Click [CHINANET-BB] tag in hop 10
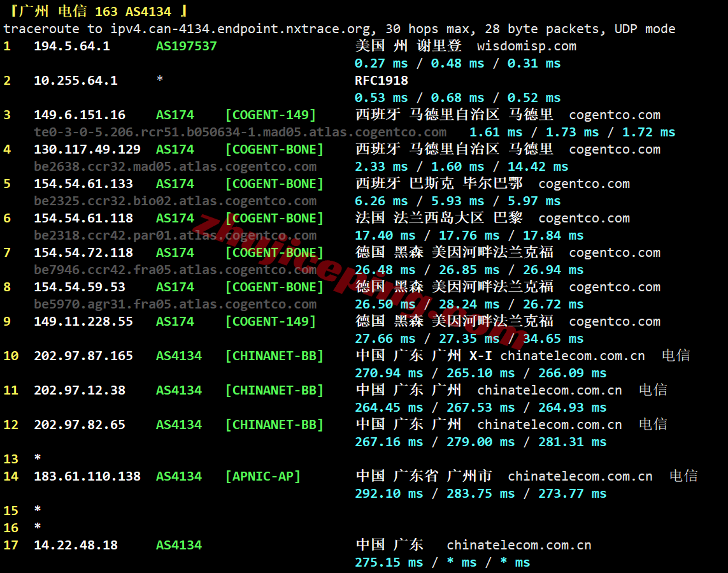The width and height of the screenshot is (728, 573). click(x=275, y=356)
